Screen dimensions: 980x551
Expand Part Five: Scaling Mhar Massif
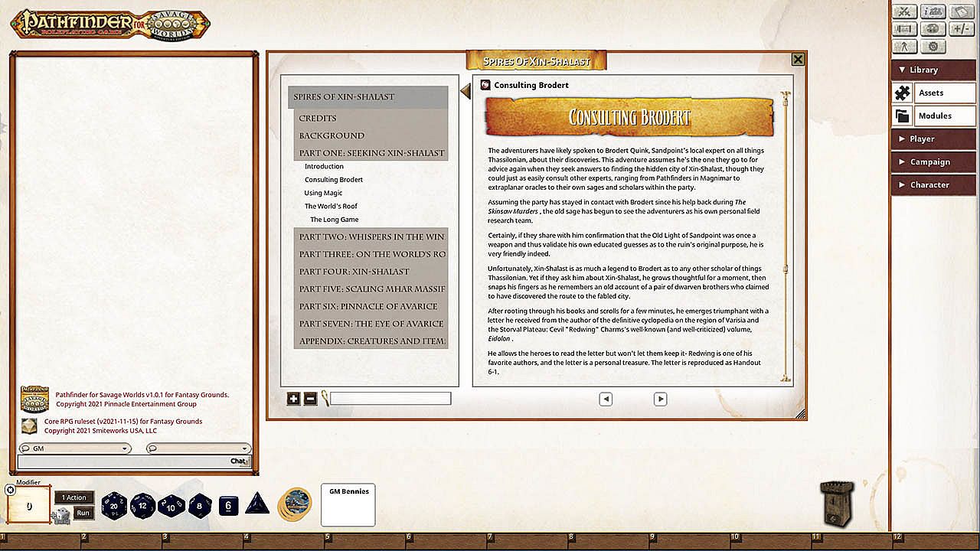pyautogui.click(x=371, y=289)
